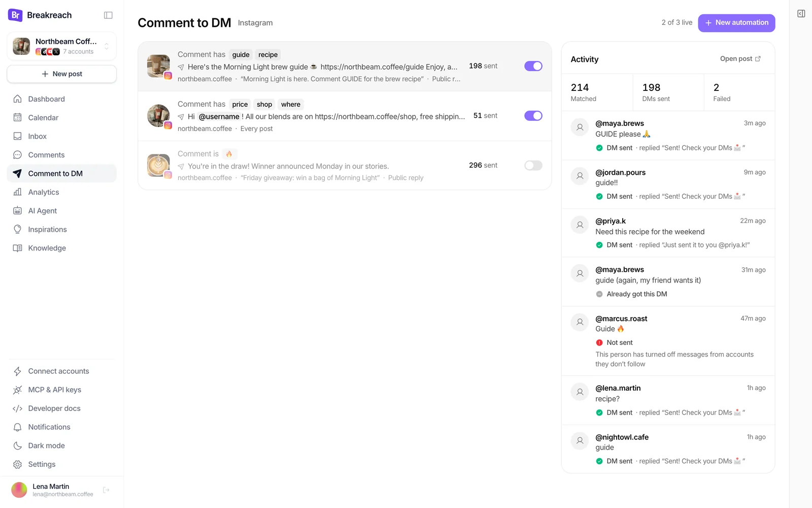Open @marcus.roast failed activity entry
812x508 pixels.
coord(668,341)
